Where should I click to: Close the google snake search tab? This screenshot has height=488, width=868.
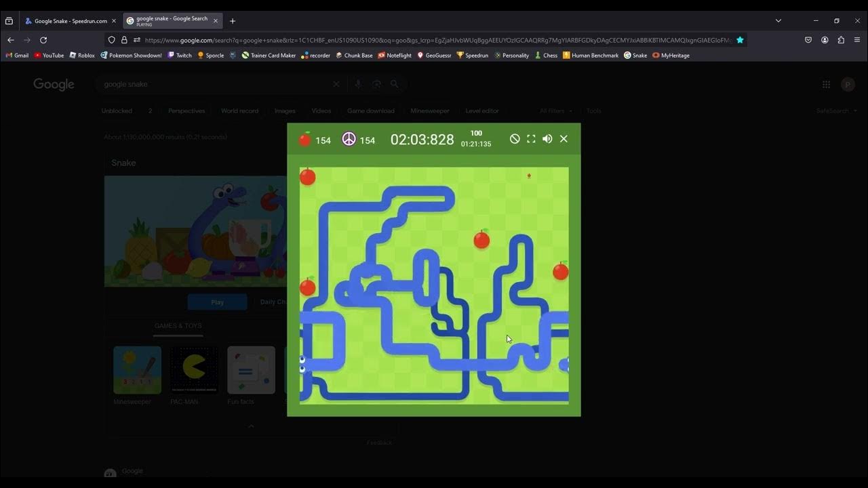216,21
